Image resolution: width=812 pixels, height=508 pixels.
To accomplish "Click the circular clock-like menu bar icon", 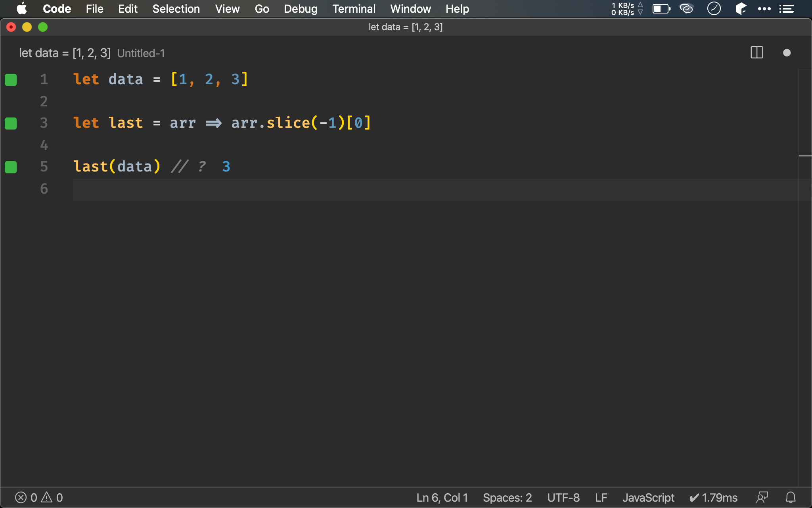I will (x=714, y=8).
